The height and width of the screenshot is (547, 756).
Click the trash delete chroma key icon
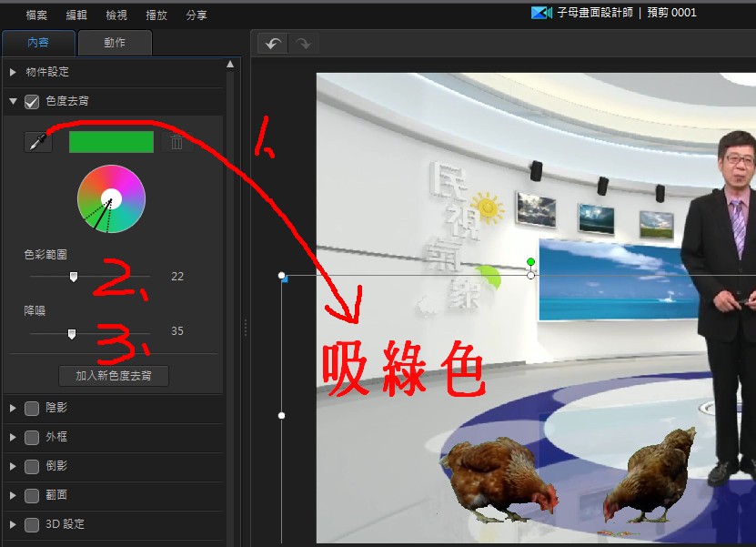coord(176,142)
